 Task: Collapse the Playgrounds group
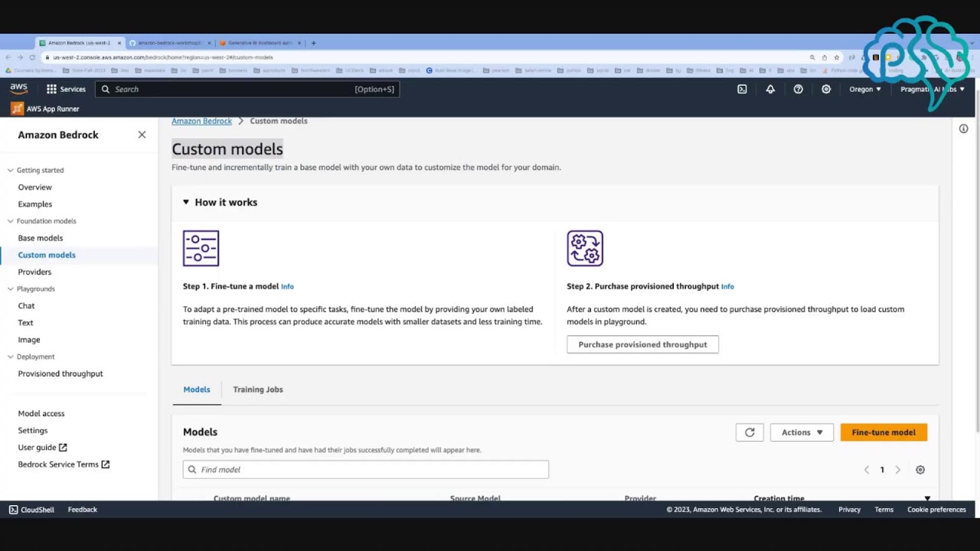tap(11, 289)
